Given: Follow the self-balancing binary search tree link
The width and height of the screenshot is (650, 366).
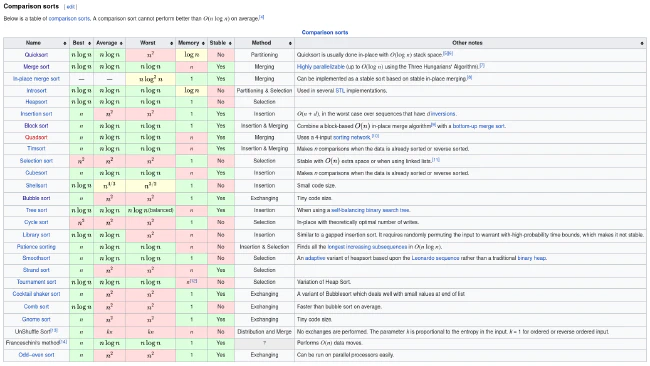Looking at the screenshot, I should 370,210.
